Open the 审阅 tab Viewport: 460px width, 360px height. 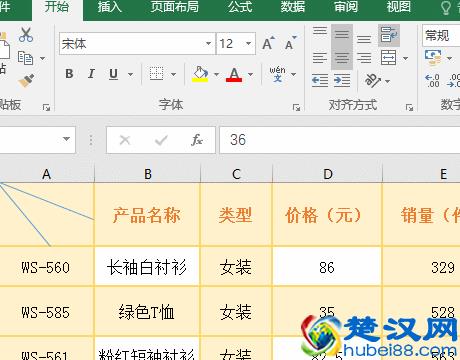click(x=346, y=7)
